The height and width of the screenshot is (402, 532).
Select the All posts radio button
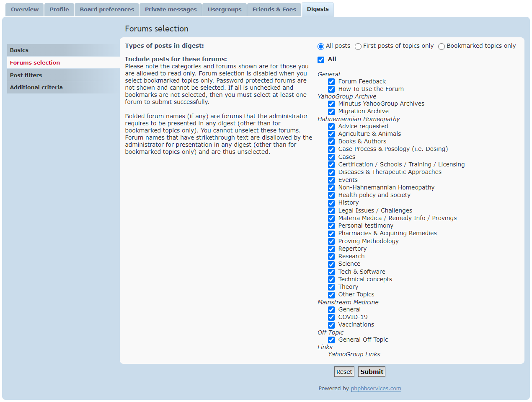[x=321, y=47]
